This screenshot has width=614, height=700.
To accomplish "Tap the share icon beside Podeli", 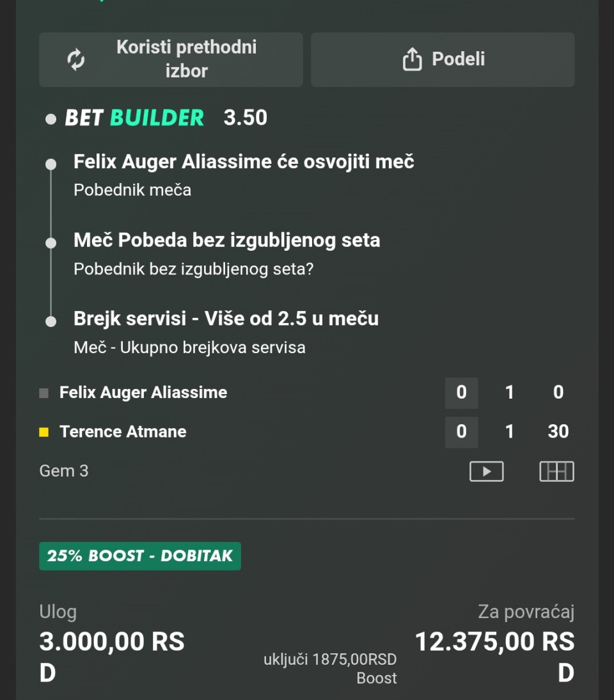I will [x=412, y=60].
